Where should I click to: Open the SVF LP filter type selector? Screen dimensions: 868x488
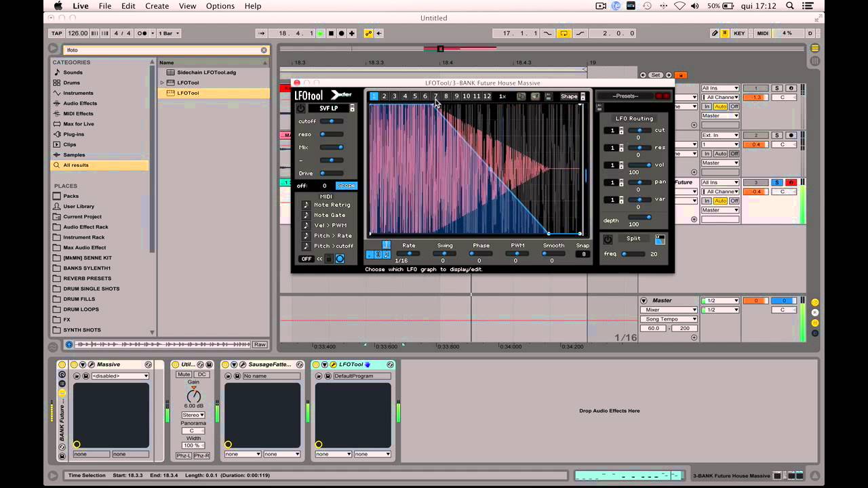click(332, 108)
